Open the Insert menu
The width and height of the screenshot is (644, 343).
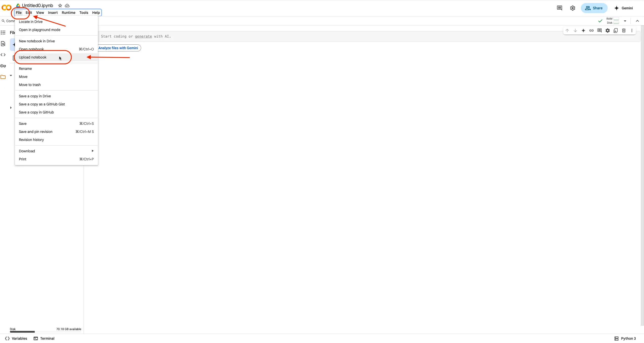53,13
